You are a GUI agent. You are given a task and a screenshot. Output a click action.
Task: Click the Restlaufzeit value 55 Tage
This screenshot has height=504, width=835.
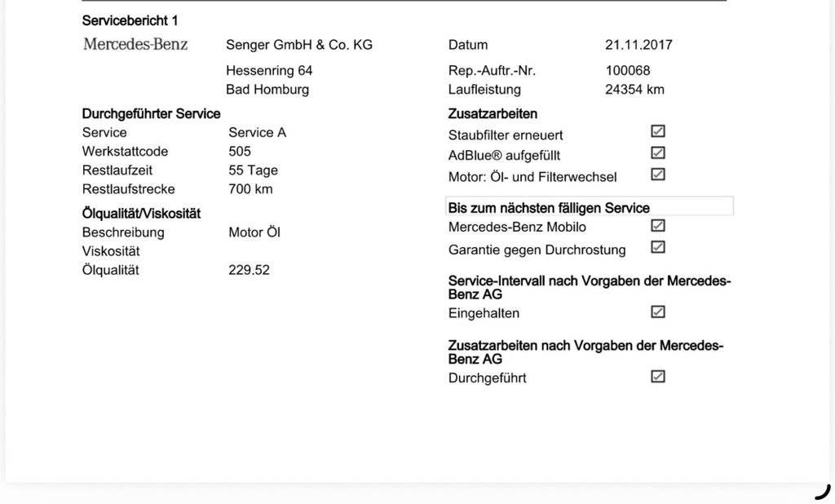(x=253, y=170)
